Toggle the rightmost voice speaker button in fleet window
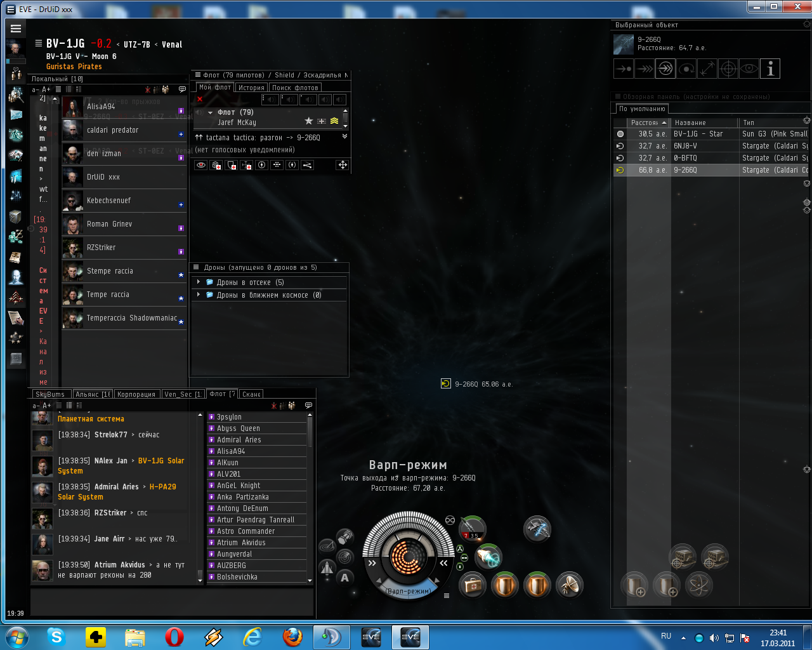Image resolution: width=812 pixels, height=650 pixels. click(x=340, y=99)
